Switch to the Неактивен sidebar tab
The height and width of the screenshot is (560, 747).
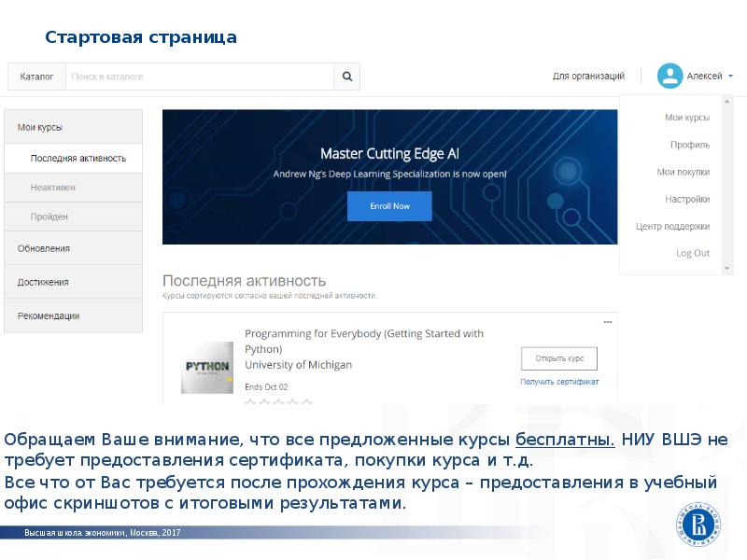click(53, 188)
